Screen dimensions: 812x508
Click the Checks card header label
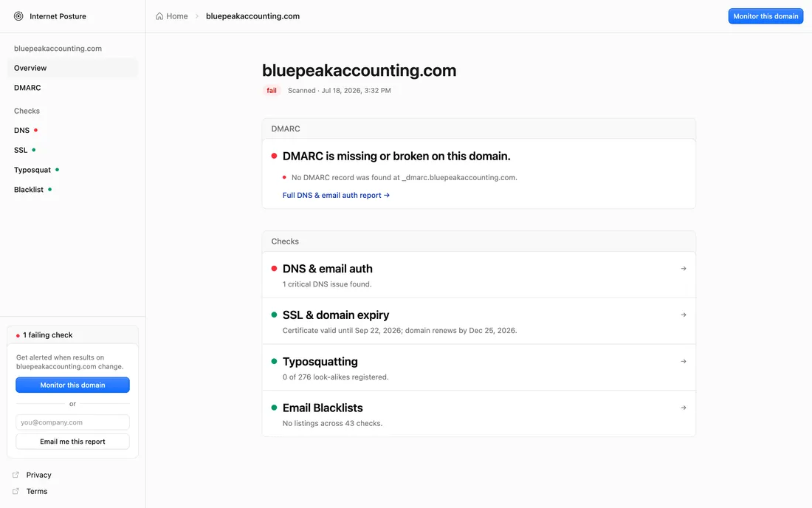pos(285,241)
